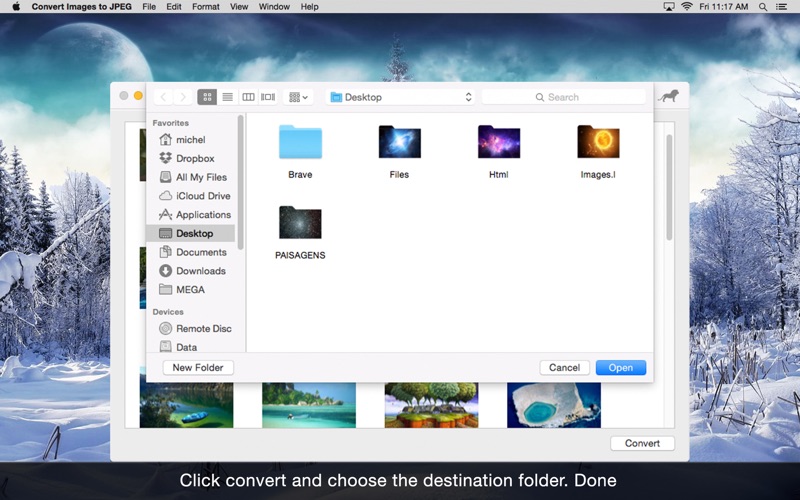
Task: Click the sidebar scrollbar in dialog
Action: (x=240, y=183)
